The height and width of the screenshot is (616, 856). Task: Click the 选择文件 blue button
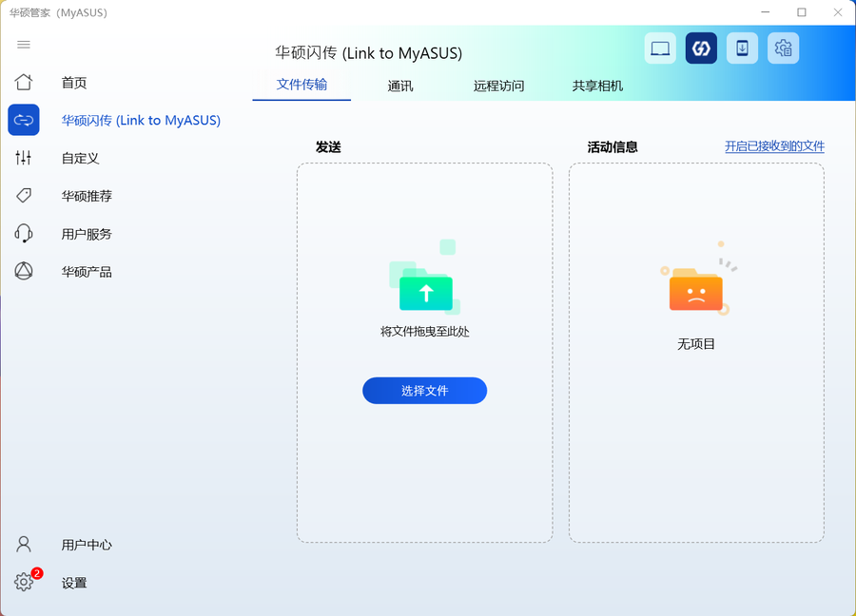point(424,391)
